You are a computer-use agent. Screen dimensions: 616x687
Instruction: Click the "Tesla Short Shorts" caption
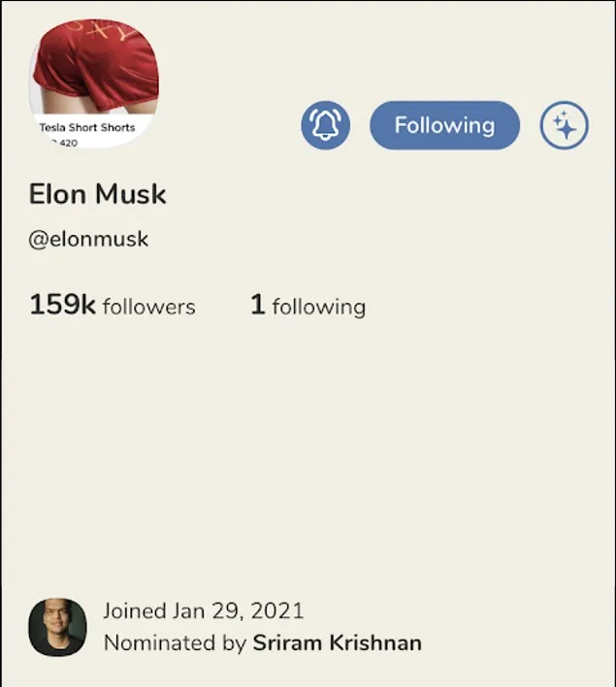pos(86,127)
